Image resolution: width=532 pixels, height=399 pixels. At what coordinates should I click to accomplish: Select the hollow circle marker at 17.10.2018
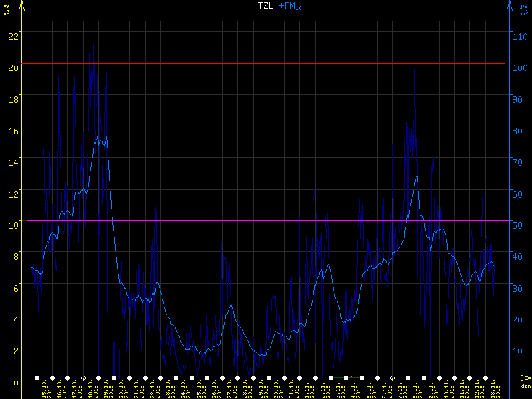pos(83,378)
